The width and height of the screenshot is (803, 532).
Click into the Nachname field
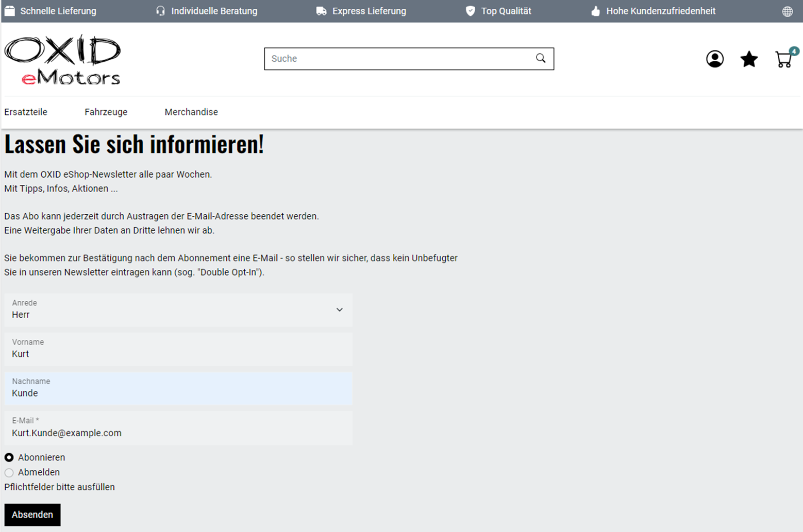pyautogui.click(x=178, y=388)
